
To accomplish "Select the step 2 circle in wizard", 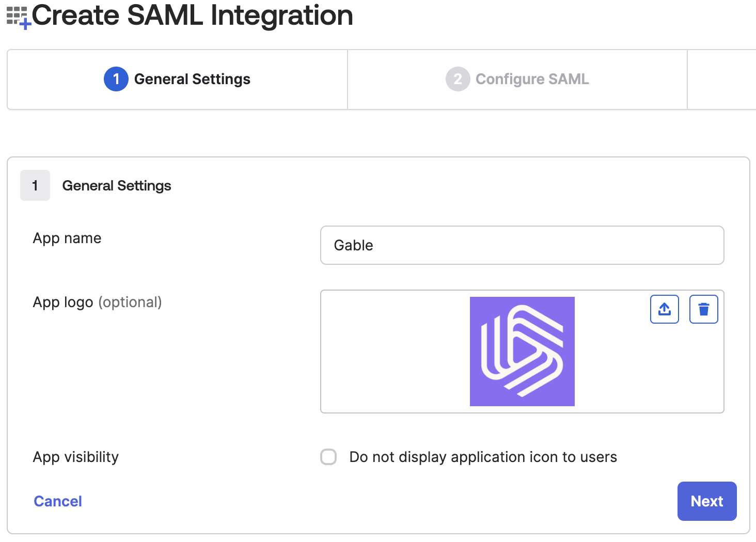I will tap(458, 79).
